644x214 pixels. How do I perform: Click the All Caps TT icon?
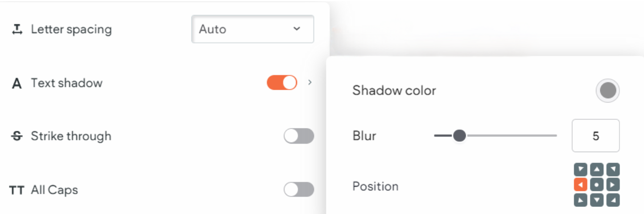[x=17, y=190]
